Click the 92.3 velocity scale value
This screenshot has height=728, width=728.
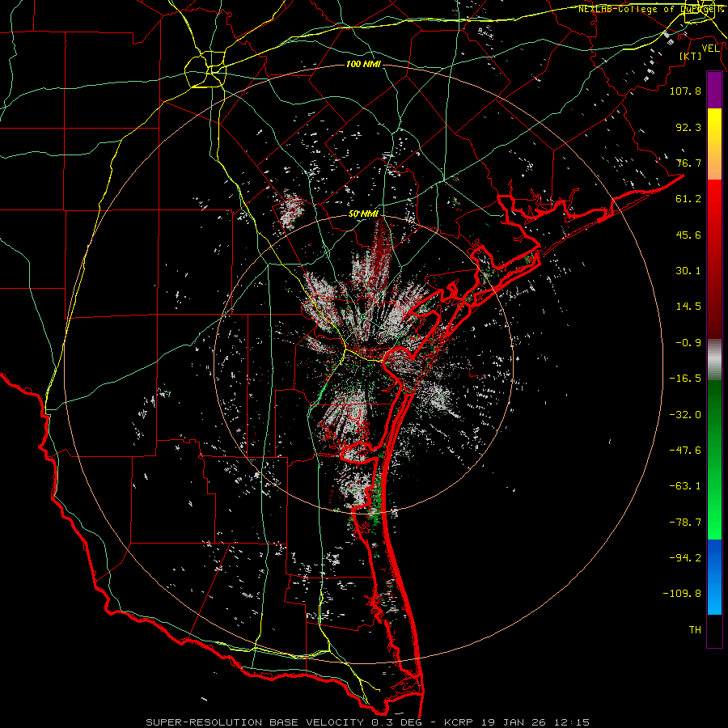(688, 127)
